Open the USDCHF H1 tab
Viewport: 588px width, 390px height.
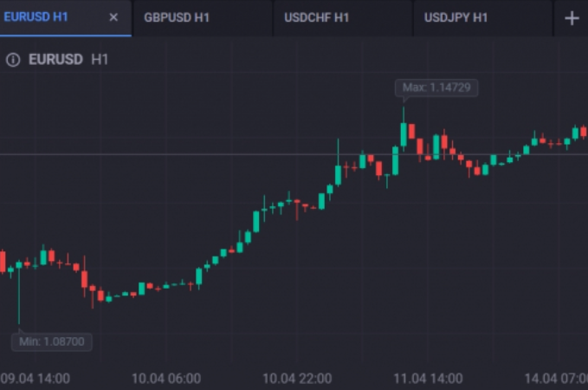tap(317, 18)
